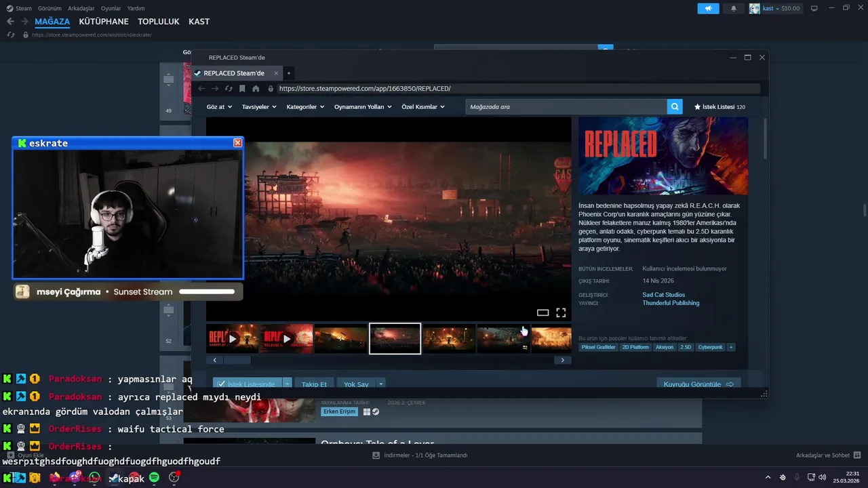
Task: Click the store search magnifier button
Action: (674, 106)
